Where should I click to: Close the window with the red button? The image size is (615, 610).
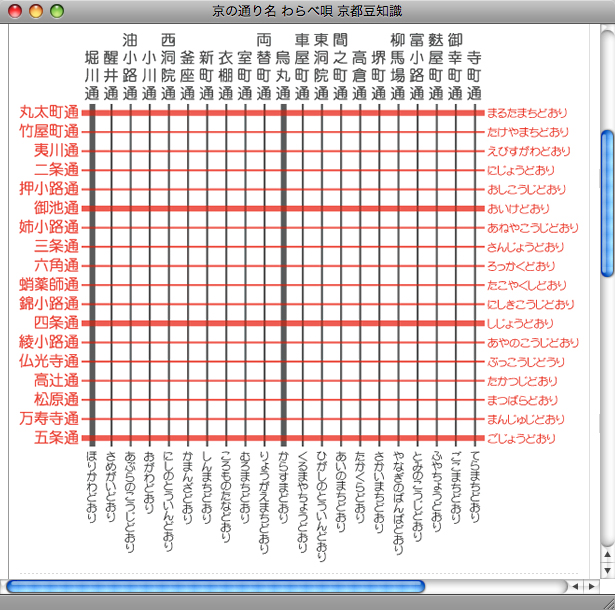14,11
